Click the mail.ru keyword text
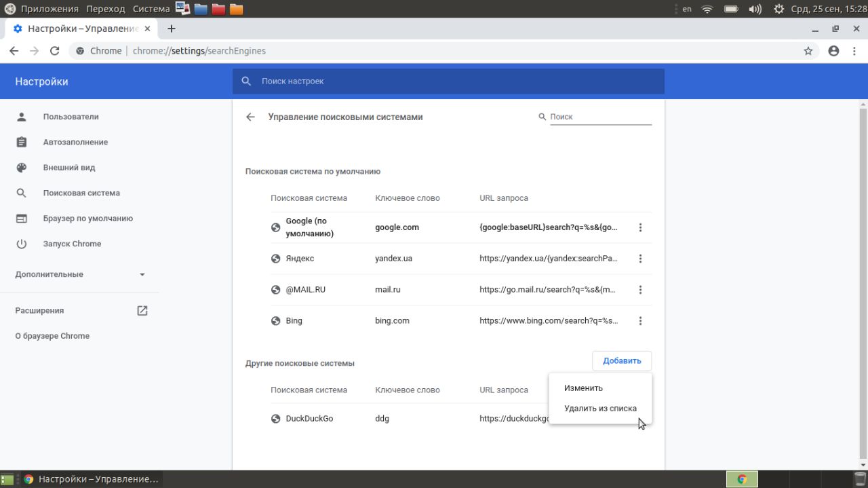 point(388,290)
